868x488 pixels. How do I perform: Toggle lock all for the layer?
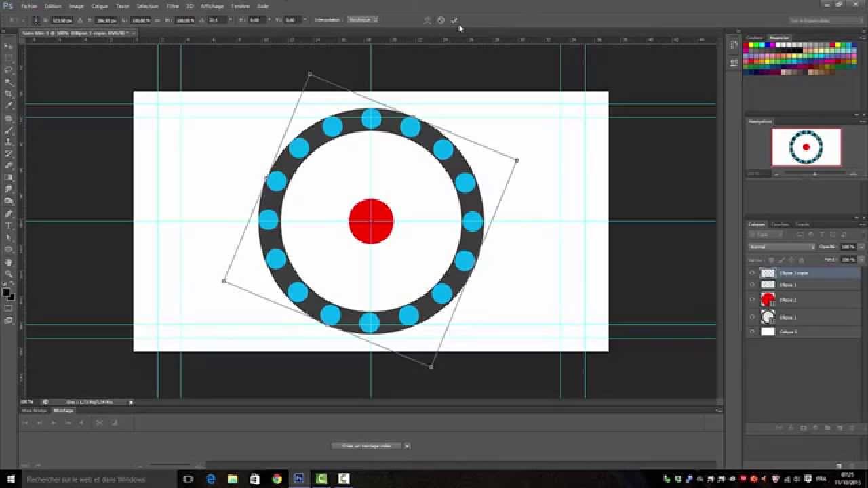(x=801, y=260)
